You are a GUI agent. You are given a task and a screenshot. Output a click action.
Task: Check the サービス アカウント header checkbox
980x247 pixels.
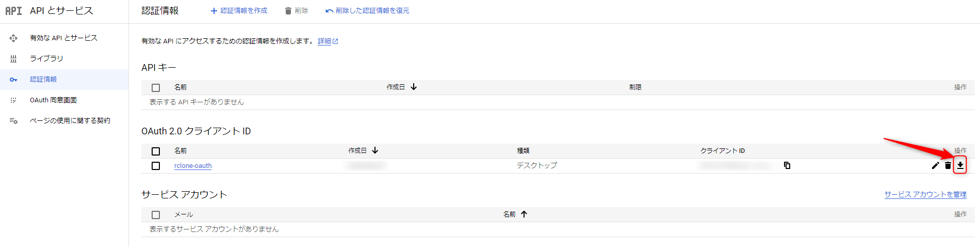point(156,215)
